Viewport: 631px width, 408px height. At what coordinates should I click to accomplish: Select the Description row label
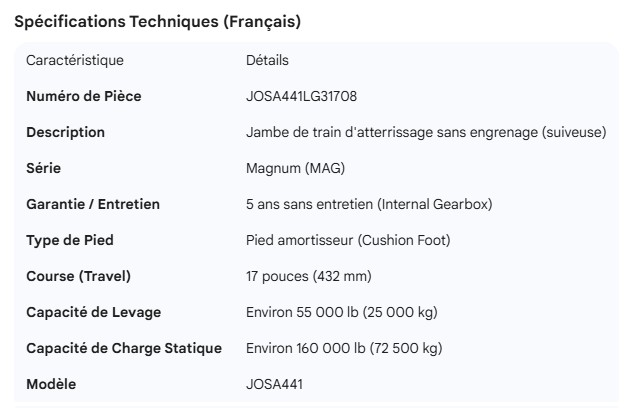pyautogui.click(x=65, y=132)
